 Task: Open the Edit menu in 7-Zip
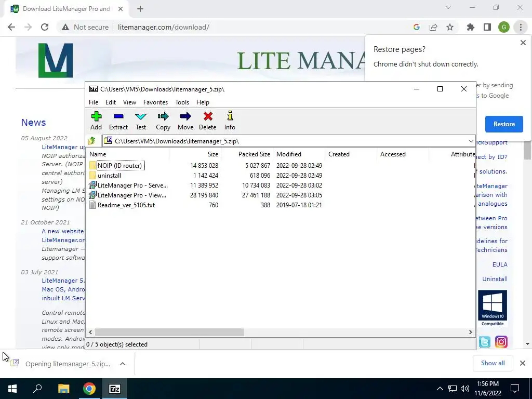pos(111,102)
